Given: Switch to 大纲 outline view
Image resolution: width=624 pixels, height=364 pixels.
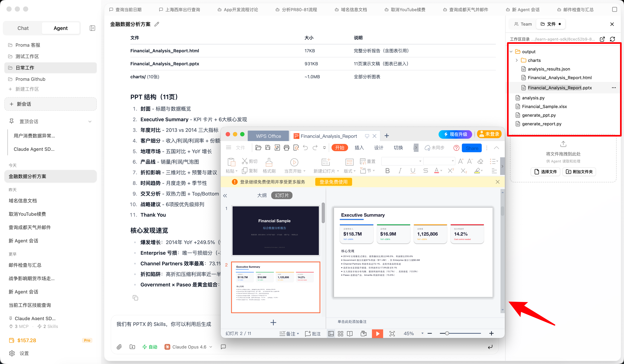Looking at the screenshot, I should 262,195.
